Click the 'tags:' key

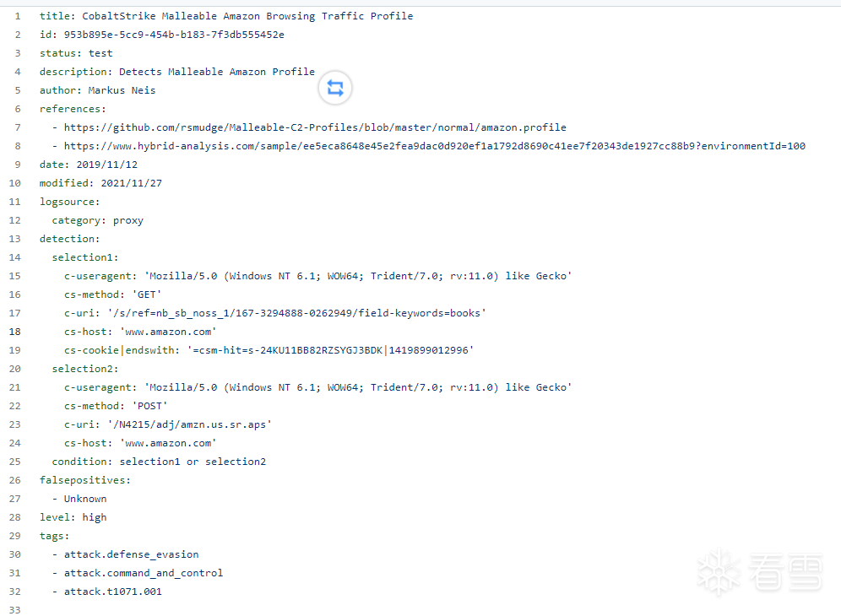pos(54,536)
